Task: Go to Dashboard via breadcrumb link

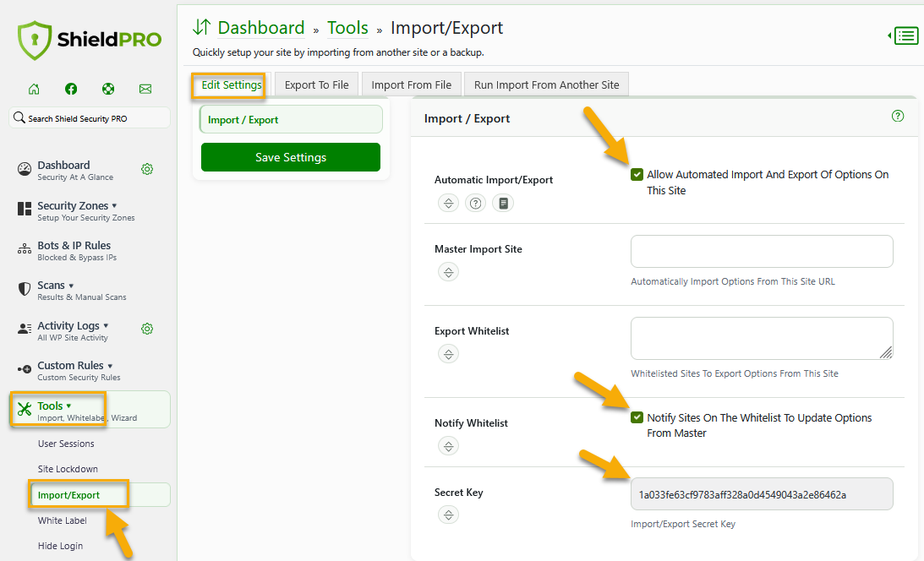Action: coord(261,28)
